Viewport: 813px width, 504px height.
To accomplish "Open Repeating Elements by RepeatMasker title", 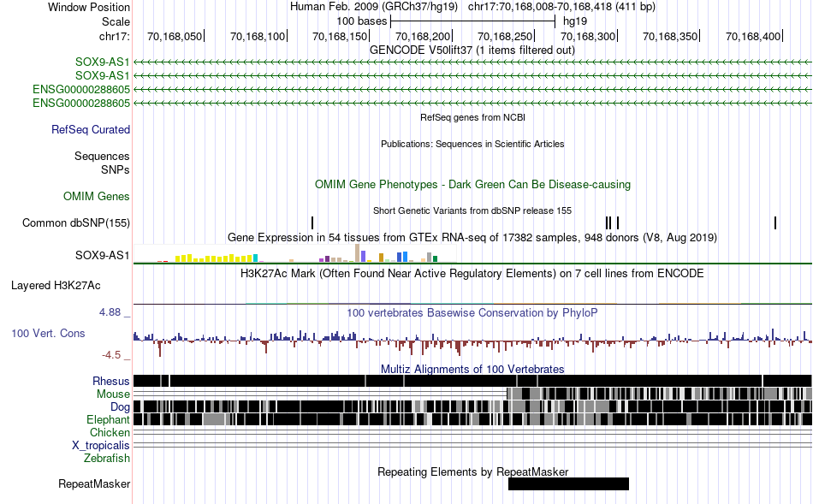I will click(472, 471).
